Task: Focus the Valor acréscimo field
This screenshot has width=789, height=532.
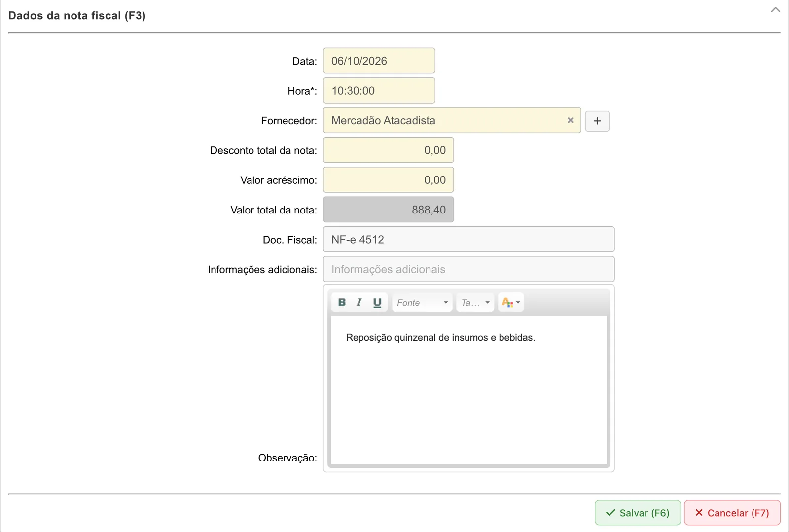Action: coord(389,180)
